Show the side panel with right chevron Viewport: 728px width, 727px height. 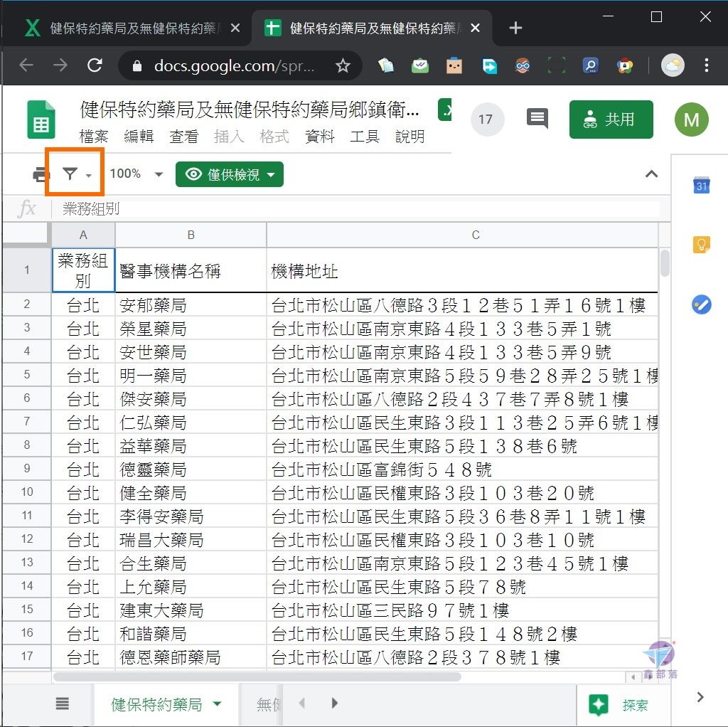700,697
